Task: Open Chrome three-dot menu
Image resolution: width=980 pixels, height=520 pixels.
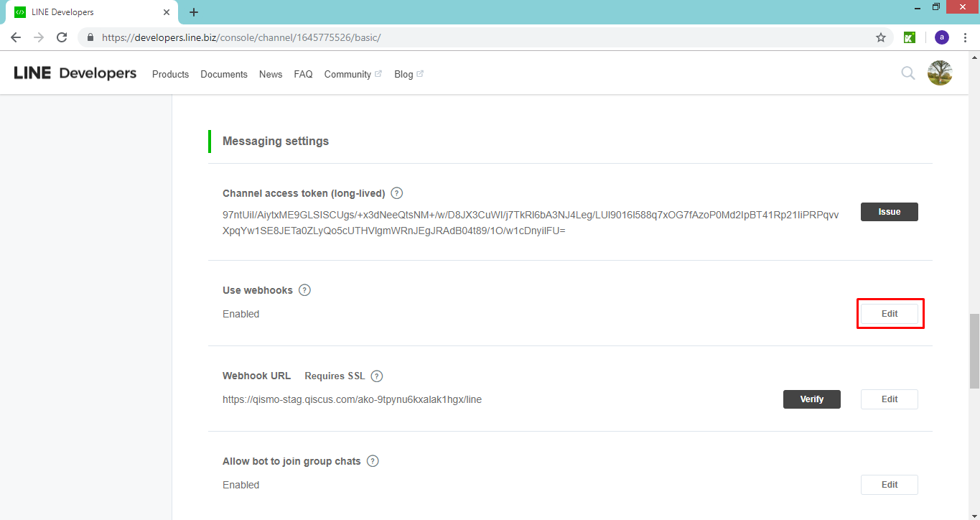Action: (965, 37)
